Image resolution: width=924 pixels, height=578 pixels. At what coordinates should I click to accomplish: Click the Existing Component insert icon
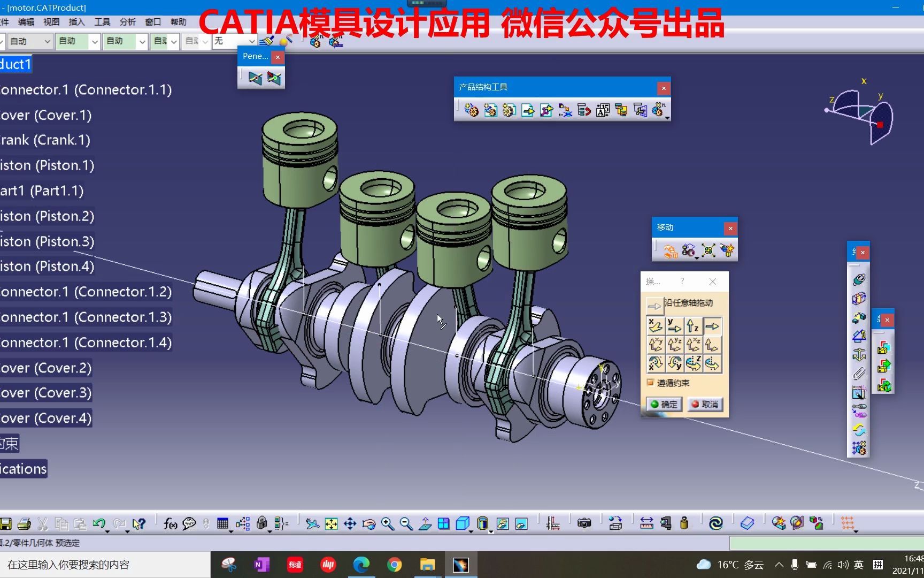click(x=528, y=110)
